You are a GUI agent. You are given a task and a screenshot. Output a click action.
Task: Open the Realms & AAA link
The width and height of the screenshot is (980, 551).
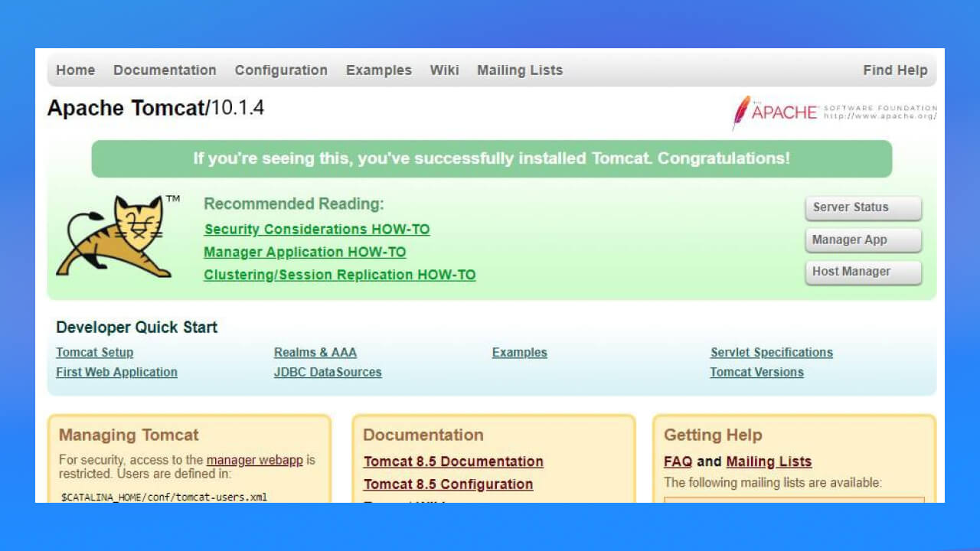coord(315,353)
